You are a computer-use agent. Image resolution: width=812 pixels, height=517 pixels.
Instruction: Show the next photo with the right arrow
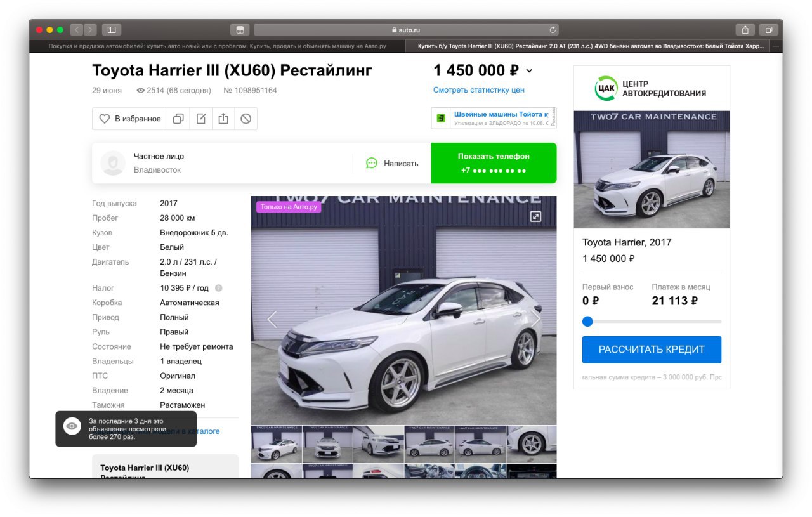pyautogui.click(x=536, y=319)
